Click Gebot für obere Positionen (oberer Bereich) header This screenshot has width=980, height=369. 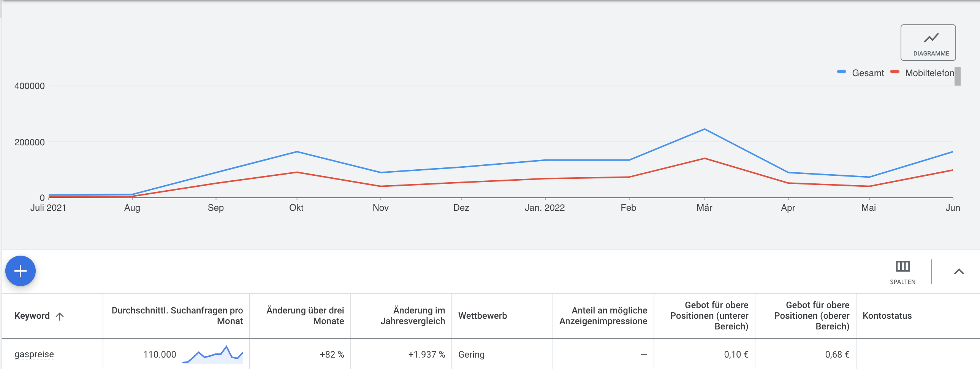(811, 316)
